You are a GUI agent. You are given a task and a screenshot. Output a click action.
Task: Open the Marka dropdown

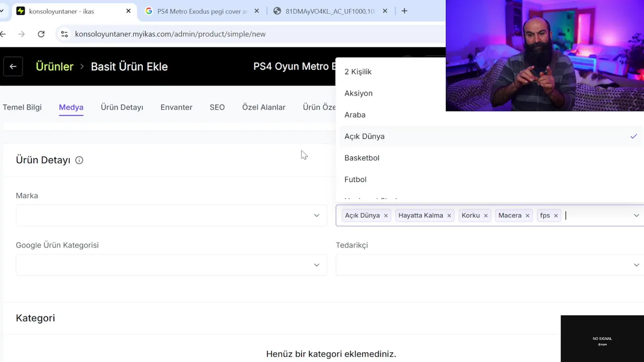point(171,215)
